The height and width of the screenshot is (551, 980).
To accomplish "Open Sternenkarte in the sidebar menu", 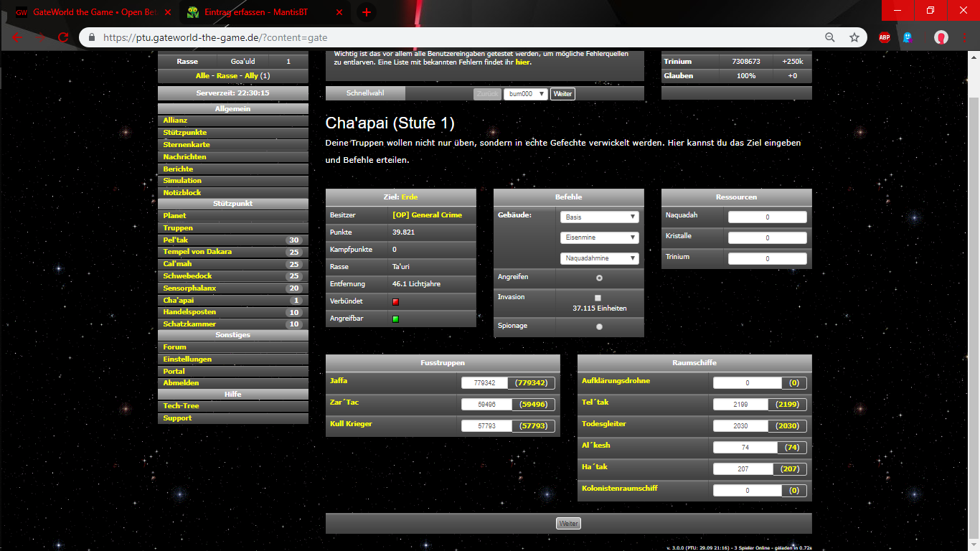I will pyautogui.click(x=187, y=145).
